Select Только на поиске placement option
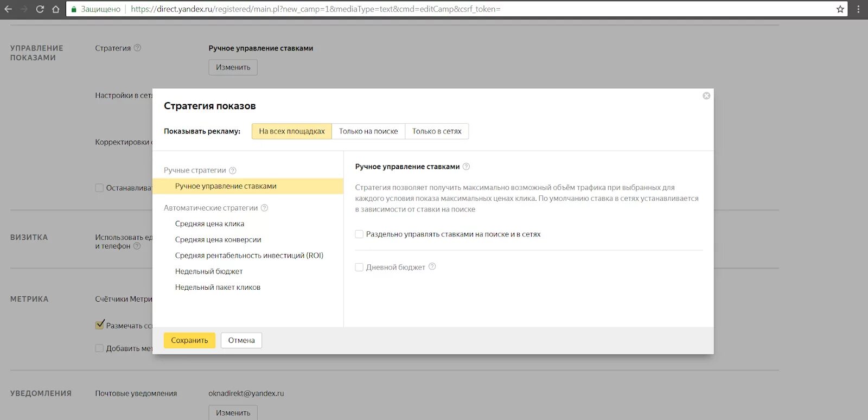Screen dimensions: 868x420 pos(368,131)
